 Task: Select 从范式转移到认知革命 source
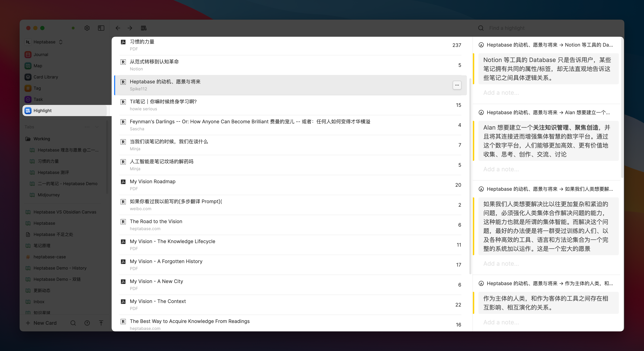(290, 65)
